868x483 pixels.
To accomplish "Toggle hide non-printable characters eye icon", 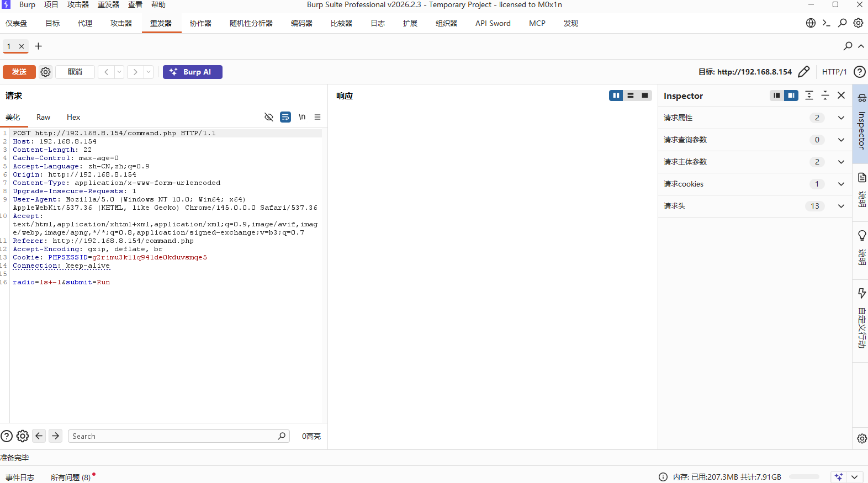I will pyautogui.click(x=269, y=117).
